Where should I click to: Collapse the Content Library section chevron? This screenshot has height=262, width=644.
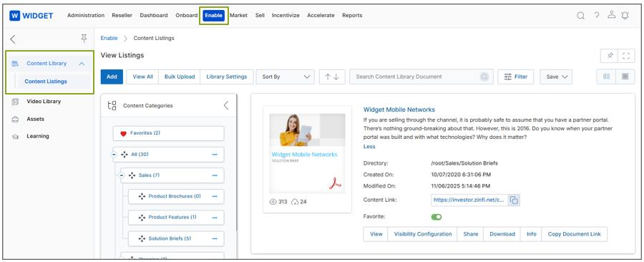click(82, 64)
